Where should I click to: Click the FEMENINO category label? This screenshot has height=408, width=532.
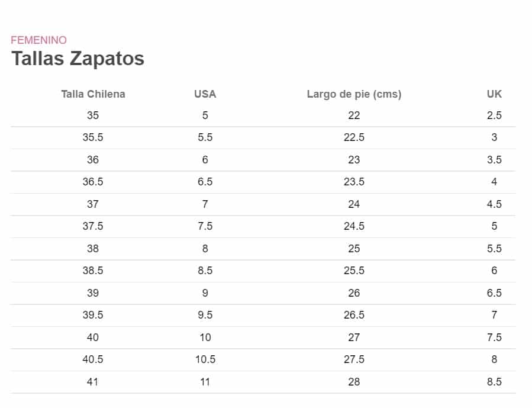coord(38,40)
